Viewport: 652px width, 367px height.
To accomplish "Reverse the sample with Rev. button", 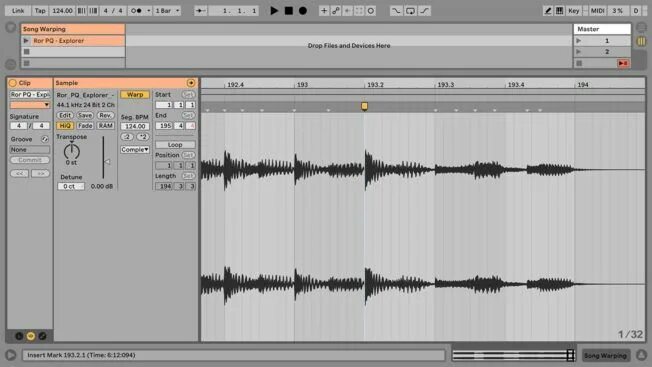I will click(105, 115).
